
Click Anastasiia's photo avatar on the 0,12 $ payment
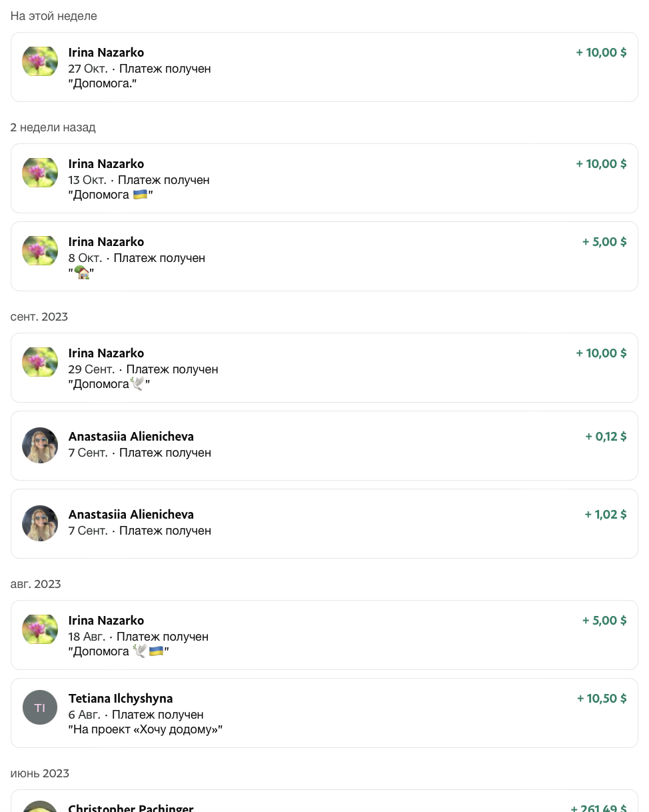pyautogui.click(x=40, y=445)
